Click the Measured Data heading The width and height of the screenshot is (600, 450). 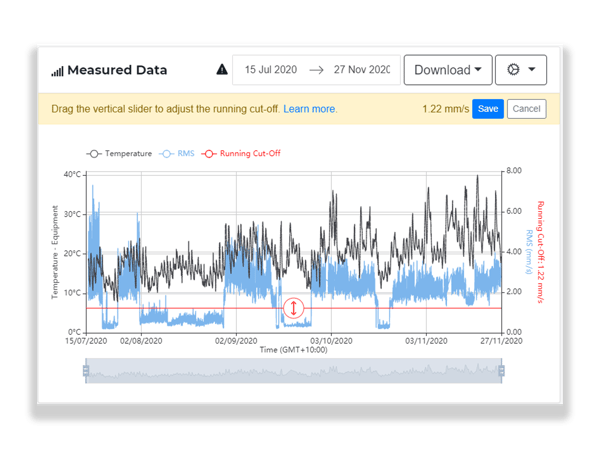click(118, 71)
